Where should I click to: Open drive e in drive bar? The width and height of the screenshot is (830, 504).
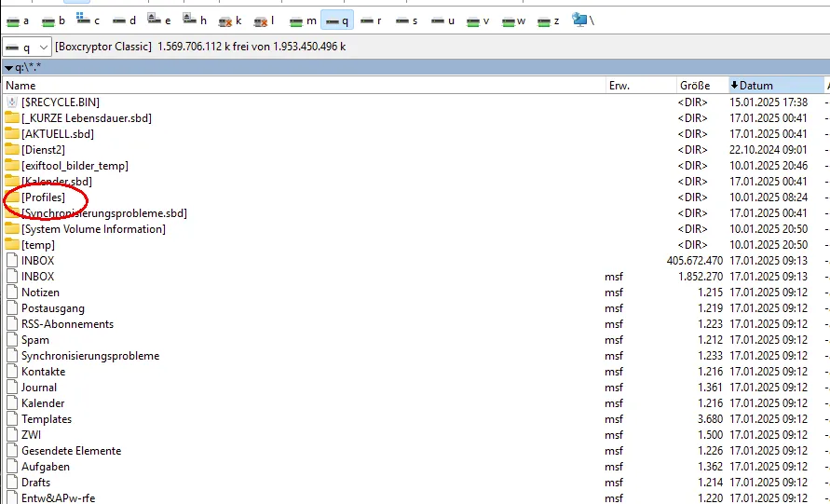158,20
